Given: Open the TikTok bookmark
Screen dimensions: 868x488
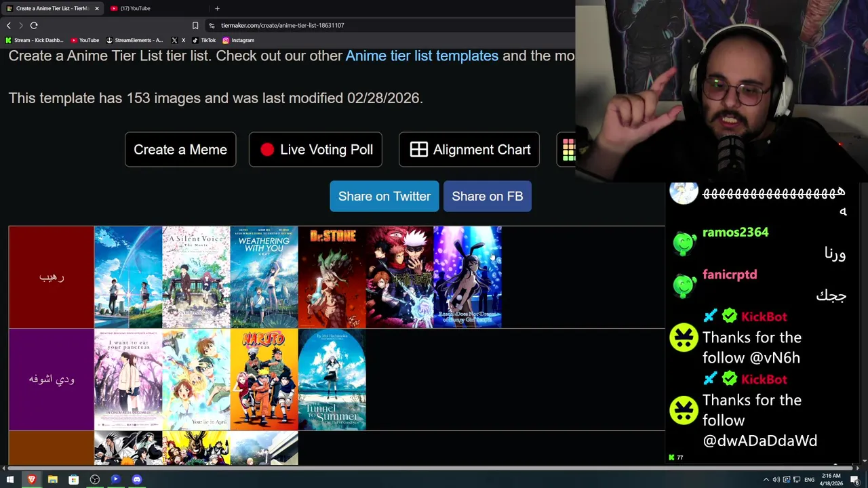Looking at the screenshot, I should 203,40.
